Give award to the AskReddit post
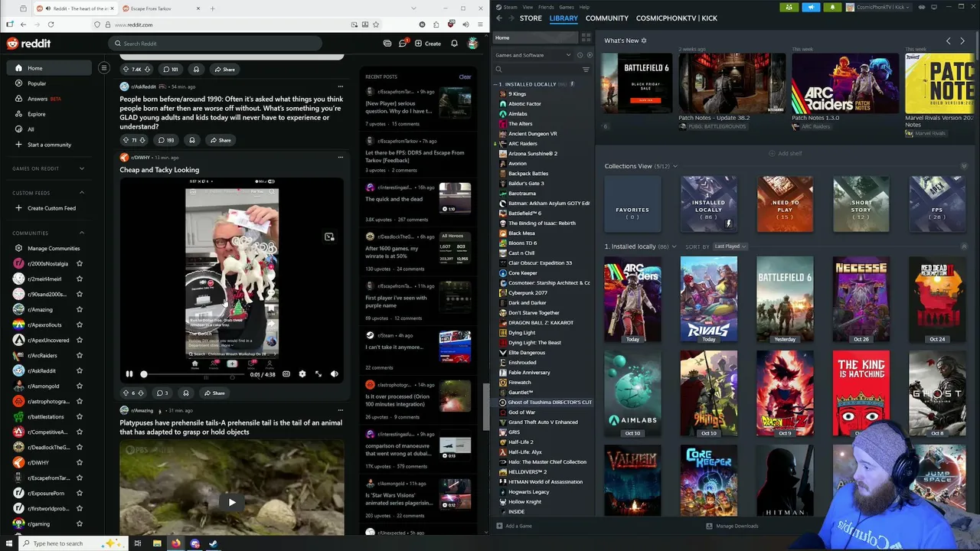This screenshot has height=551, width=980. (x=191, y=140)
